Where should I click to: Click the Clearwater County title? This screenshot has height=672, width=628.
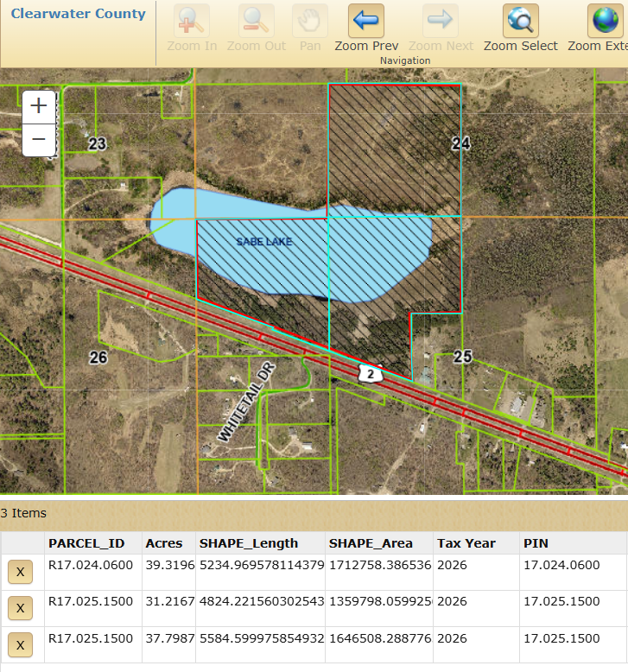coord(79,15)
